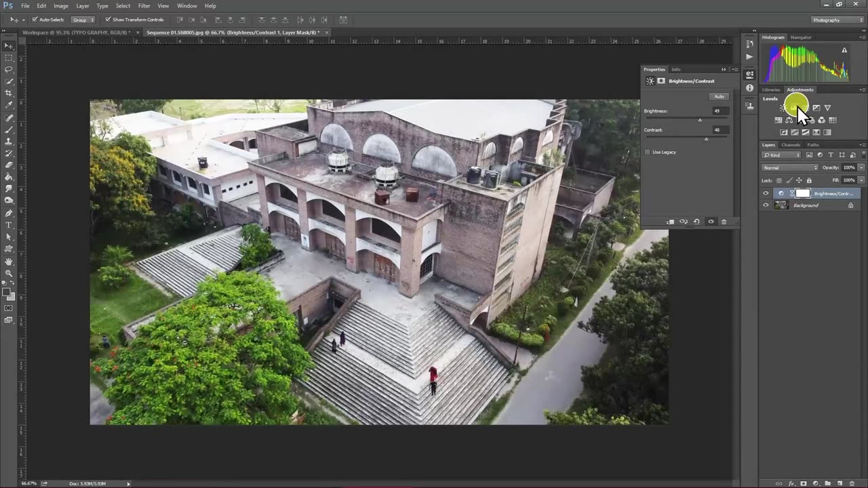Image resolution: width=868 pixels, height=488 pixels.
Task: Open the Layers panel flyout menu
Action: 862,144
